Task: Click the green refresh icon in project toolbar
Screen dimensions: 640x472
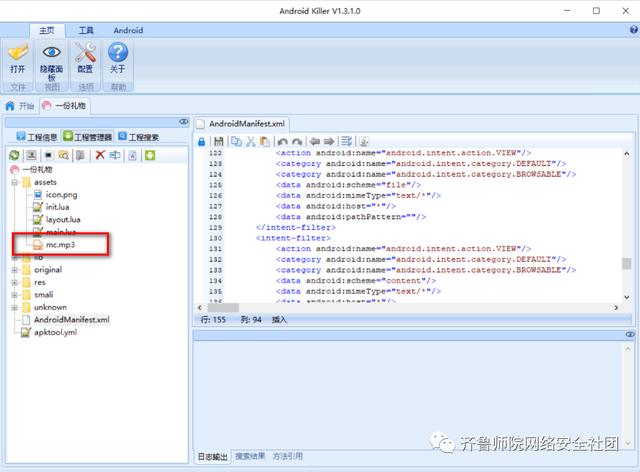Action: pyautogui.click(x=14, y=155)
